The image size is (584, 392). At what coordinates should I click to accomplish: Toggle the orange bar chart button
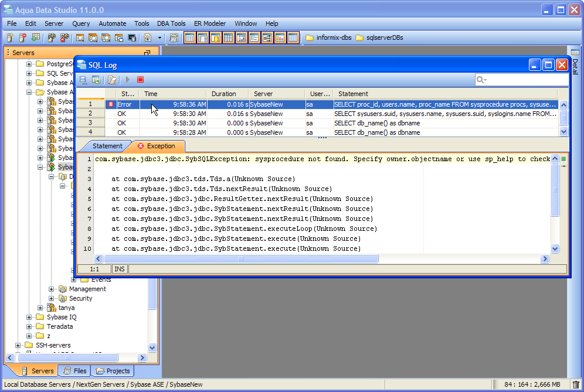280,38
